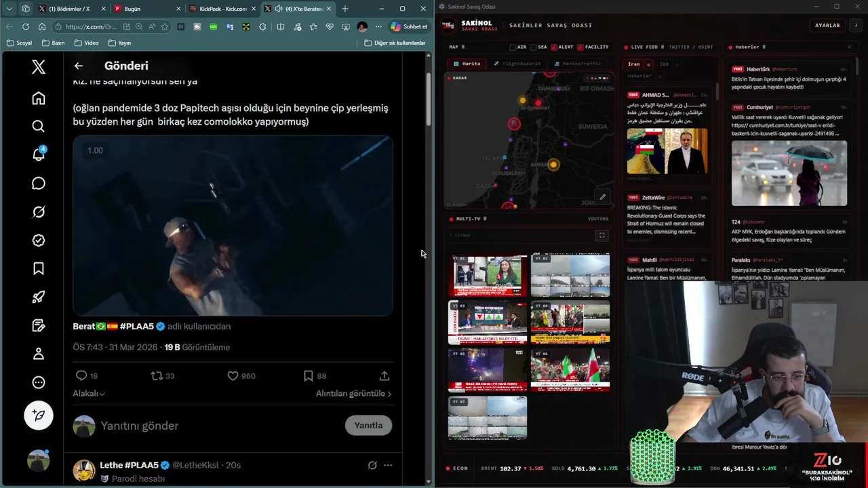
Task: Click the Sohbet et Copilot button
Action: coord(410,26)
